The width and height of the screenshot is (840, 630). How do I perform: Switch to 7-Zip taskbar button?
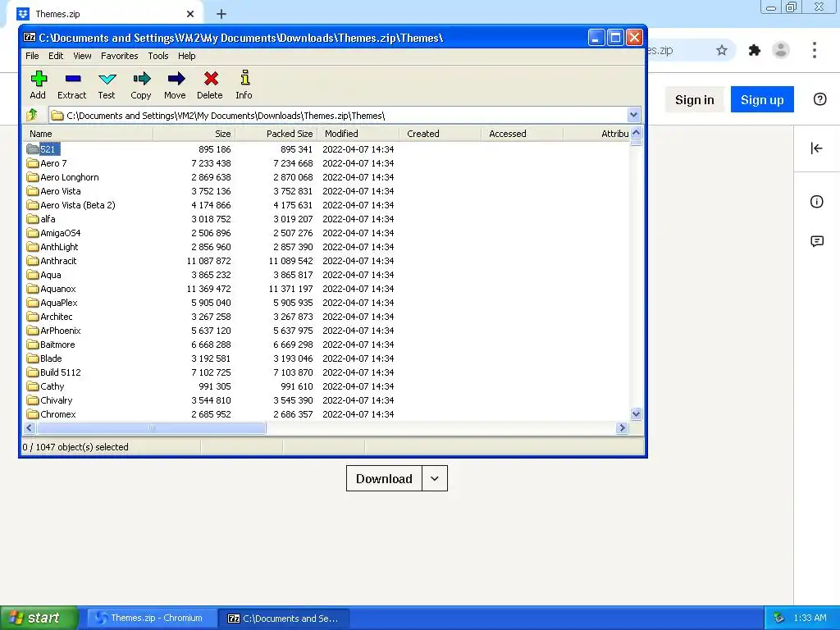tap(283, 618)
